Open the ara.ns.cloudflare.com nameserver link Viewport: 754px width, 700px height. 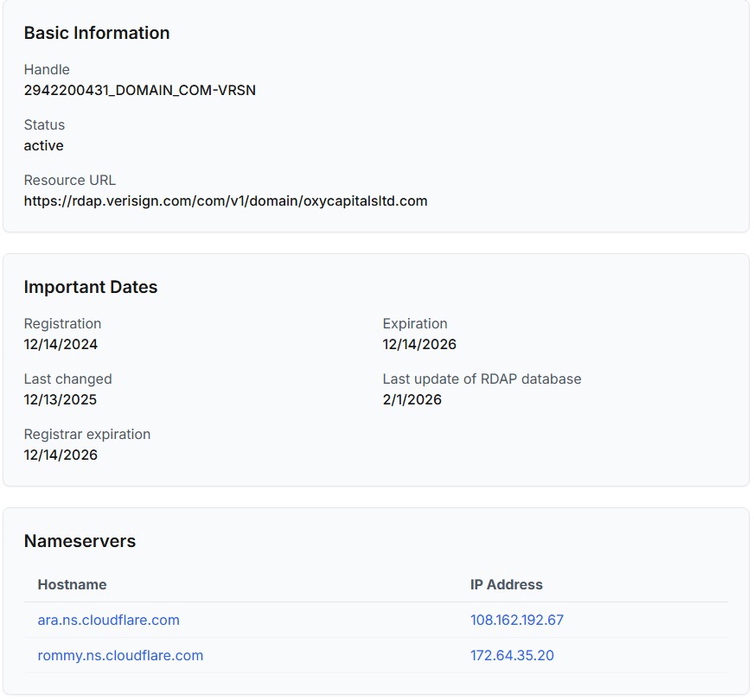pyautogui.click(x=108, y=620)
